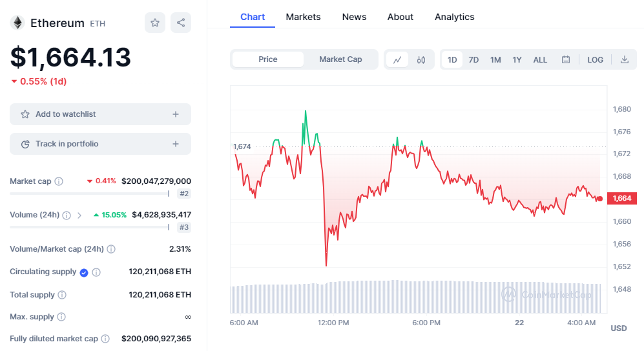Download chart data via download icon
644x351 pixels.
pyautogui.click(x=624, y=59)
